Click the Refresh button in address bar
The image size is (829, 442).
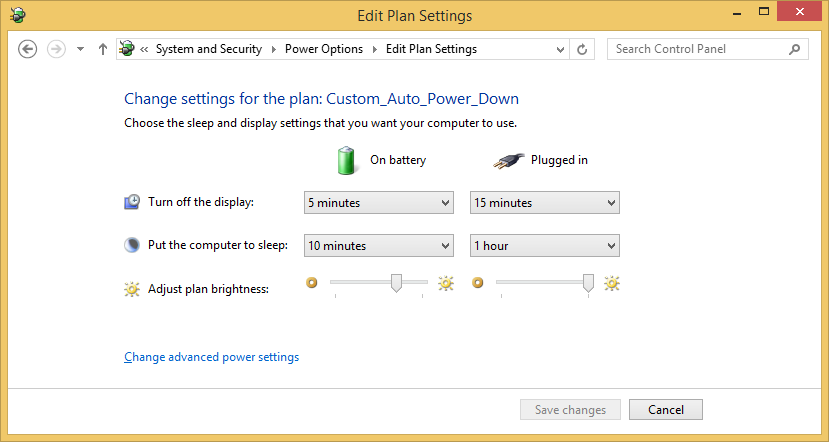[x=583, y=49]
